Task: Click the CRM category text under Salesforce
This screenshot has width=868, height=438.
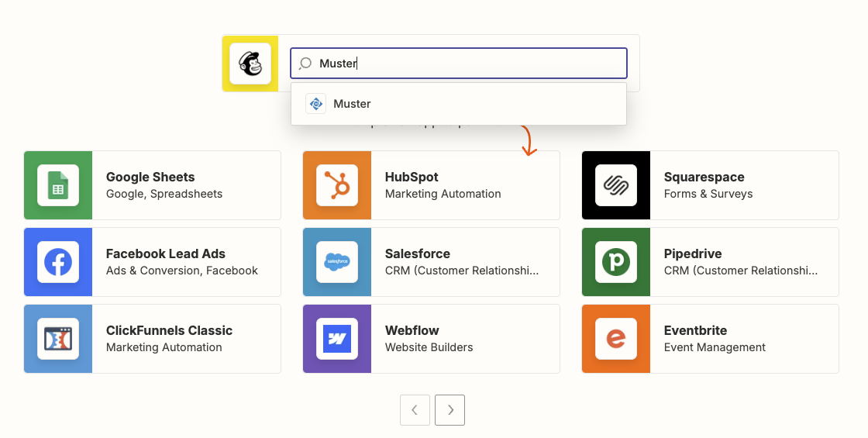Action: pos(462,271)
